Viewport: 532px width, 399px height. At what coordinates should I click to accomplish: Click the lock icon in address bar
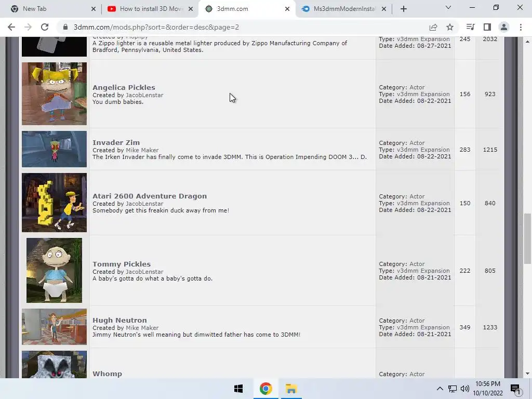tap(65, 27)
